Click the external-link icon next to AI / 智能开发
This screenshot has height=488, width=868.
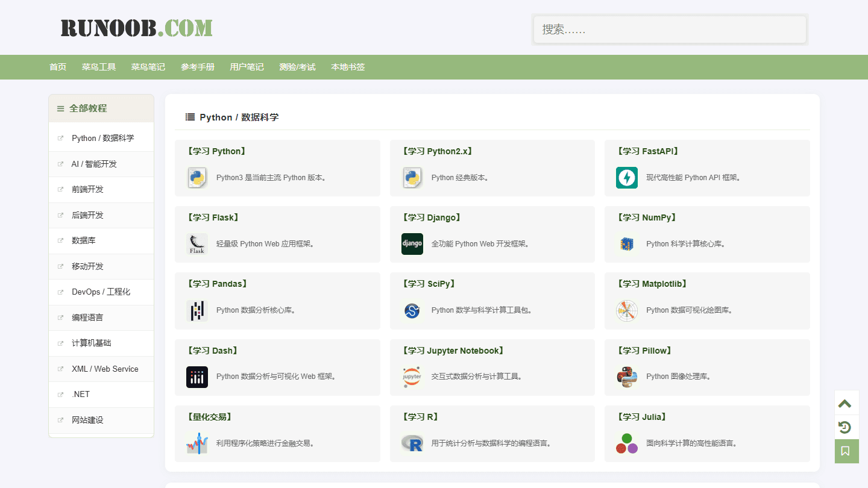[60, 164]
